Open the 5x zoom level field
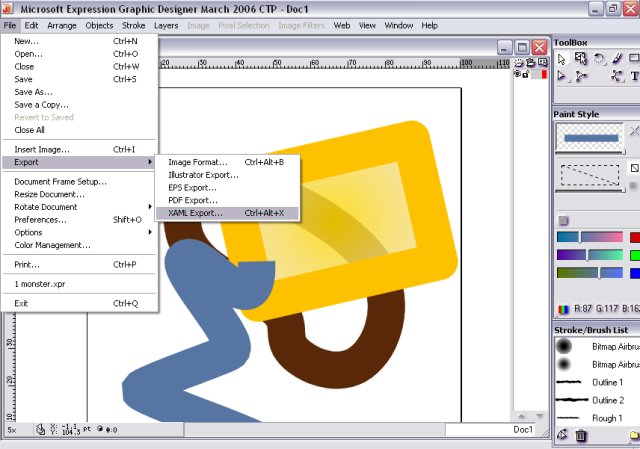The image size is (640, 449). [x=13, y=430]
